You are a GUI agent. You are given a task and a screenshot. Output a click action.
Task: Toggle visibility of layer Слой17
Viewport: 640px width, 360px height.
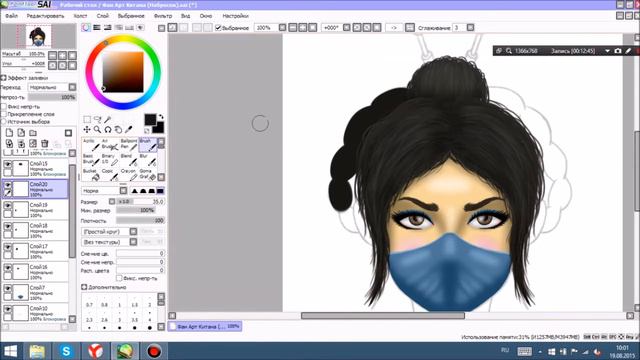7,247
